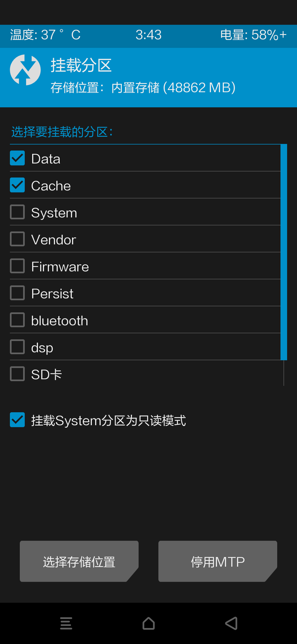Viewport: 297px width, 644px height.
Task: Mount the SD卡 partition
Action: point(17,374)
